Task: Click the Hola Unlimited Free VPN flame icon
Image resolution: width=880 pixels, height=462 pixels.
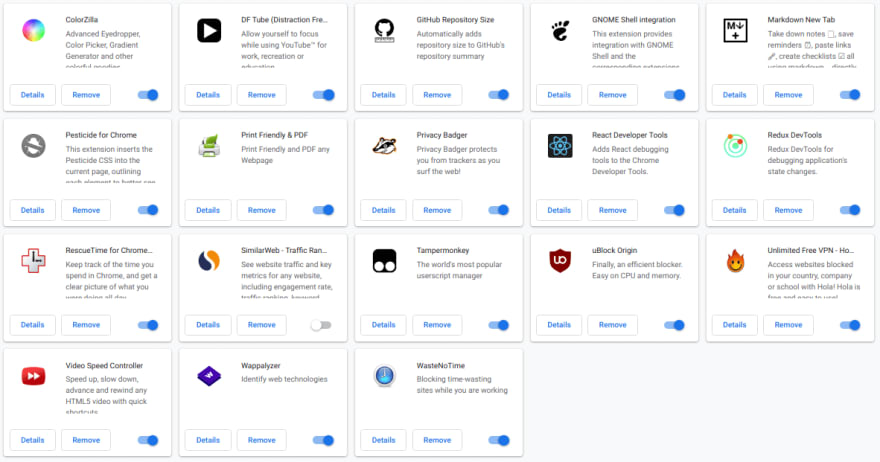Action: [735, 261]
